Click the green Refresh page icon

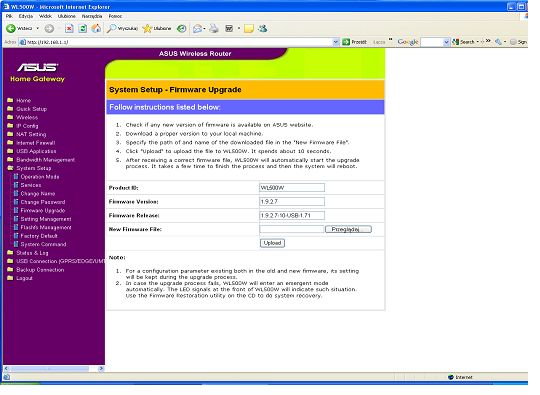[x=83, y=29]
